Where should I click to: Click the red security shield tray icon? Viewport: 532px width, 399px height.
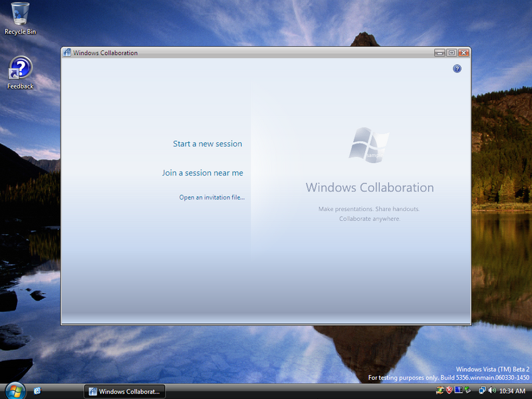tap(450, 391)
